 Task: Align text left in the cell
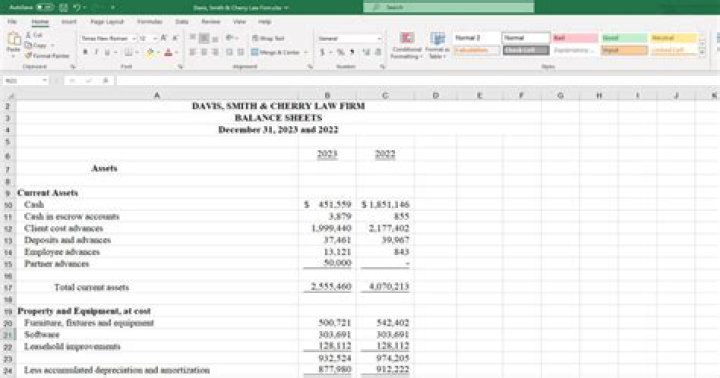193,52
